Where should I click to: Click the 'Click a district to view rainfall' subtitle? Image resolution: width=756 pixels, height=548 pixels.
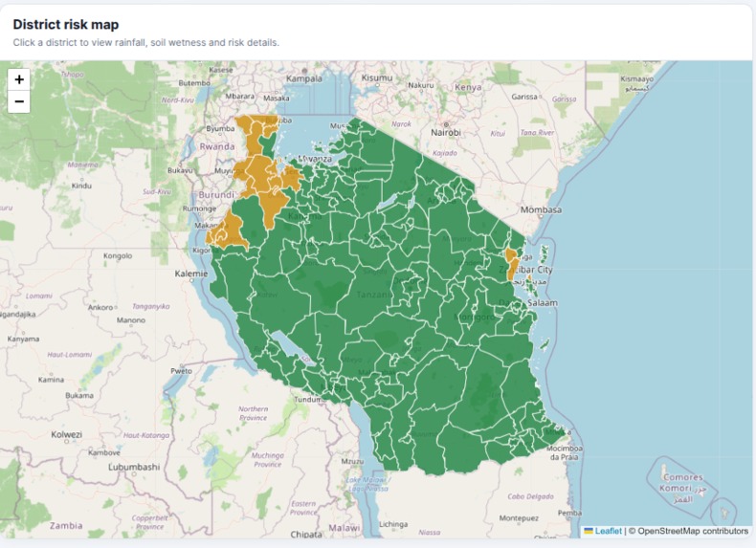point(146,42)
